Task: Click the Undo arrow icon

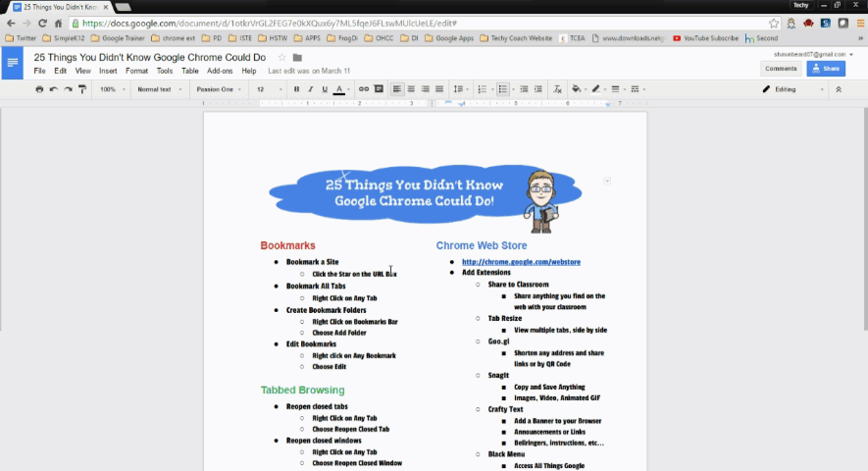Action: click(x=54, y=89)
